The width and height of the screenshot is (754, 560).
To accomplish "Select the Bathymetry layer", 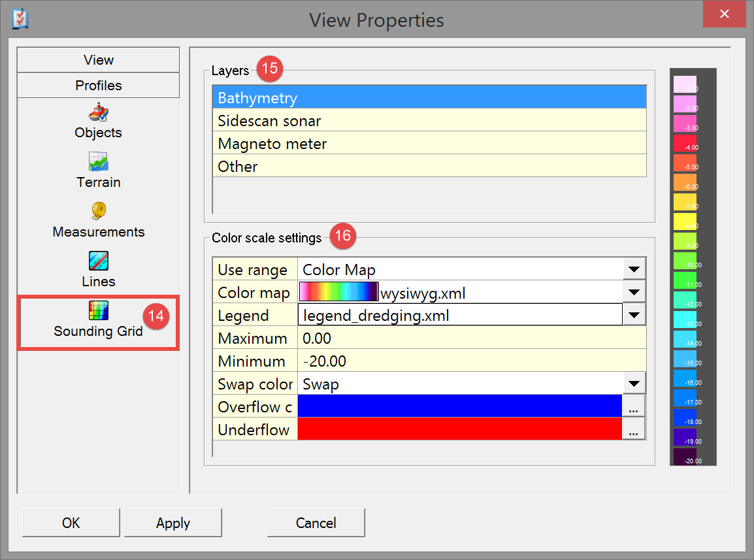I will [x=429, y=97].
